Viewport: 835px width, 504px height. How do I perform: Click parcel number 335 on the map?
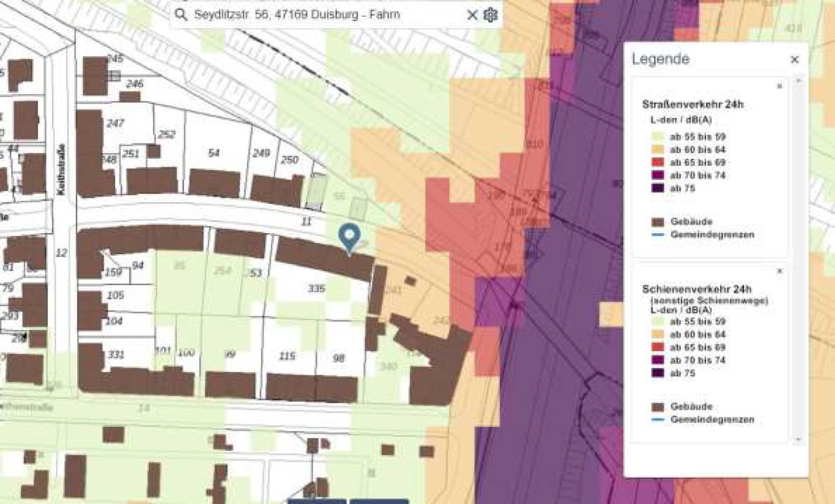click(316, 289)
